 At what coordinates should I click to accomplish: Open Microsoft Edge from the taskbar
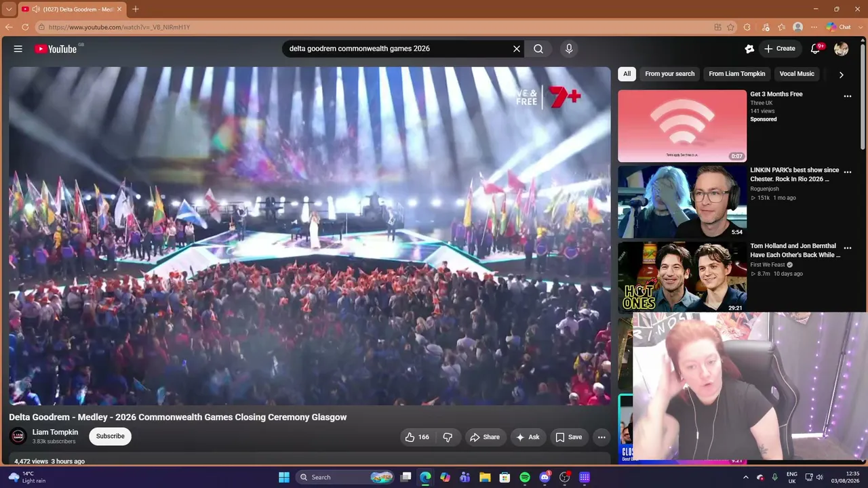click(425, 477)
